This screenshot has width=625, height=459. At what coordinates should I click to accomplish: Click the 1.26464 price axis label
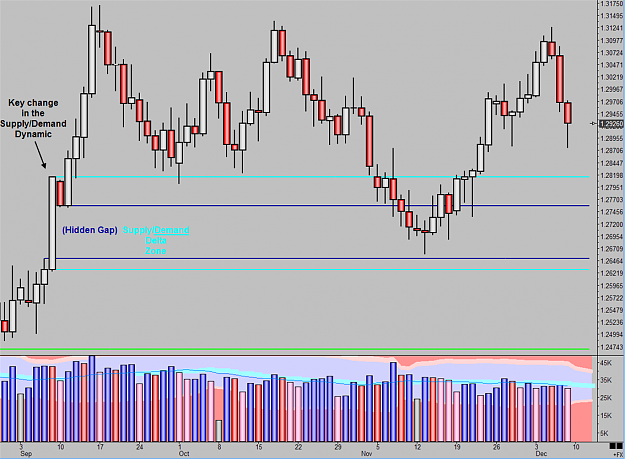click(611, 261)
